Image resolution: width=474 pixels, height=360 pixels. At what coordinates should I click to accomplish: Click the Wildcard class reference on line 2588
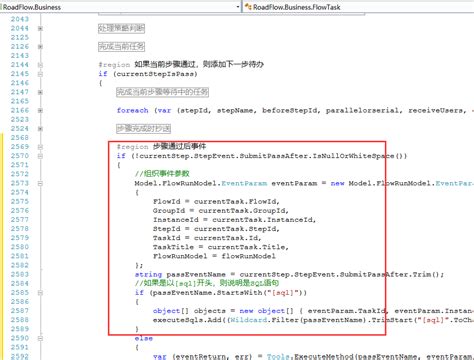pyautogui.click(x=248, y=320)
